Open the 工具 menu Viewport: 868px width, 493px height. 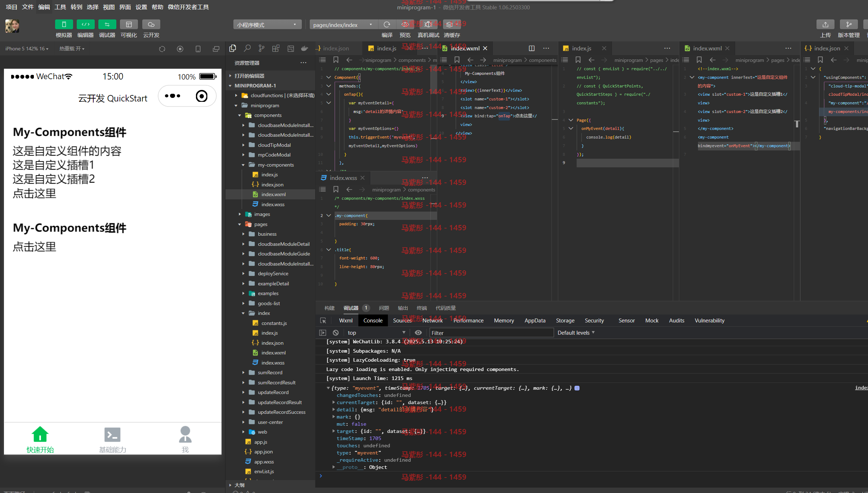[60, 7]
